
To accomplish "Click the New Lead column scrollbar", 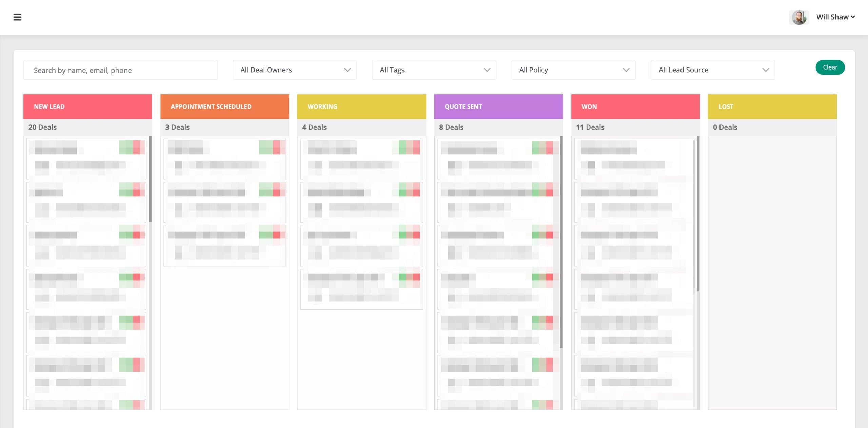I will coord(150,179).
